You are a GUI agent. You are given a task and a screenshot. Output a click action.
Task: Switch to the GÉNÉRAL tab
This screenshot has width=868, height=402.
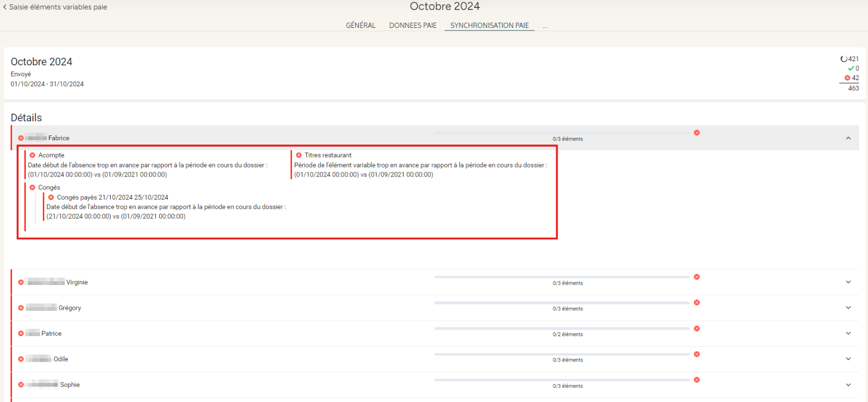pyautogui.click(x=360, y=25)
